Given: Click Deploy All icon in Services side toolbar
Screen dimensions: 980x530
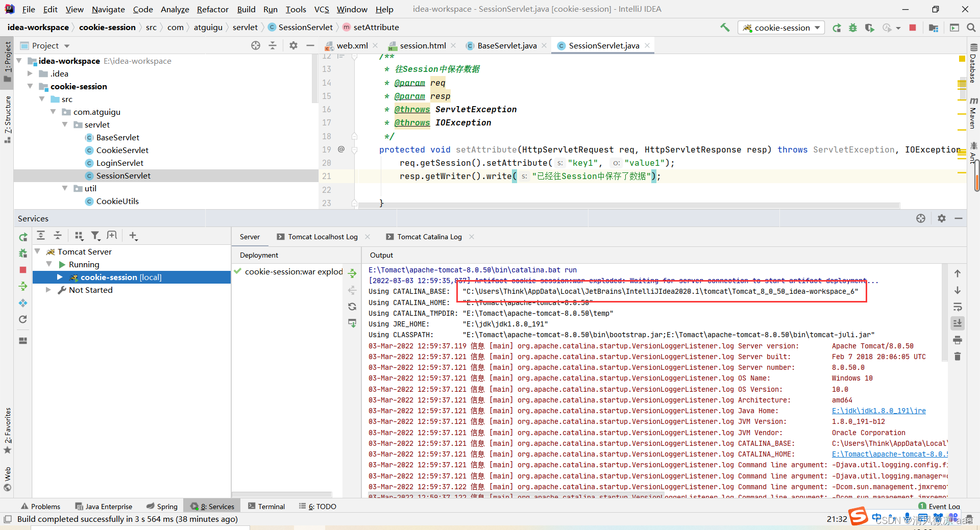Looking at the screenshot, I should [x=23, y=286].
